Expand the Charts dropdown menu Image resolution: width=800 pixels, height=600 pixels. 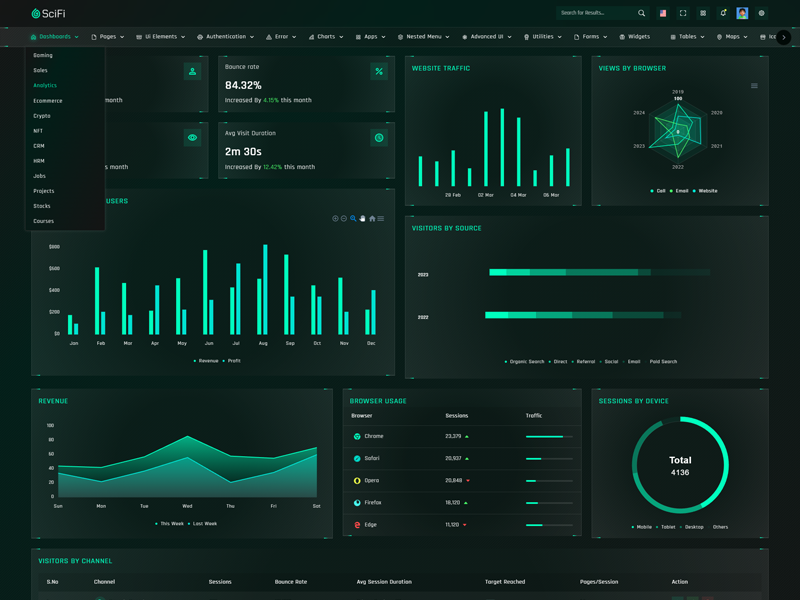click(x=326, y=37)
